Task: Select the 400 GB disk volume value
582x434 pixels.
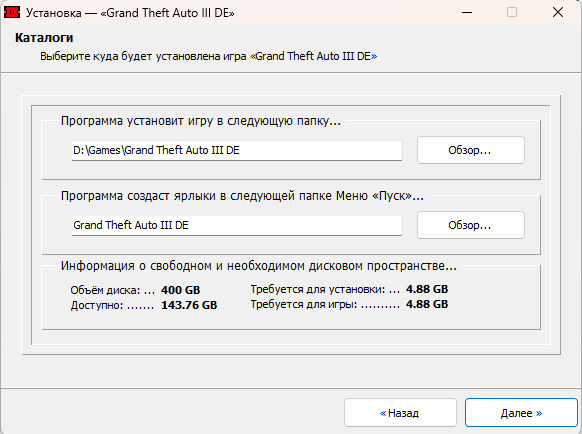Action: click(x=180, y=290)
